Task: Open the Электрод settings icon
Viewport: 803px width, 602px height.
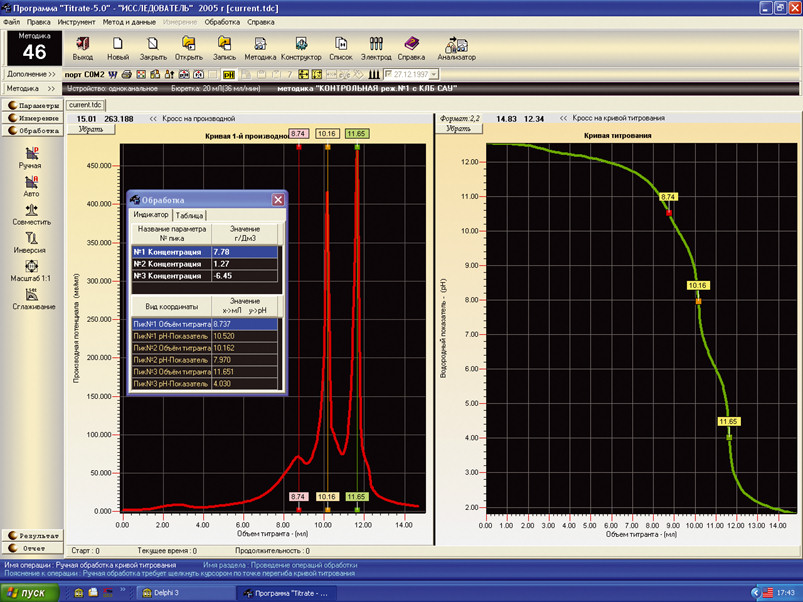Action: (x=376, y=48)
